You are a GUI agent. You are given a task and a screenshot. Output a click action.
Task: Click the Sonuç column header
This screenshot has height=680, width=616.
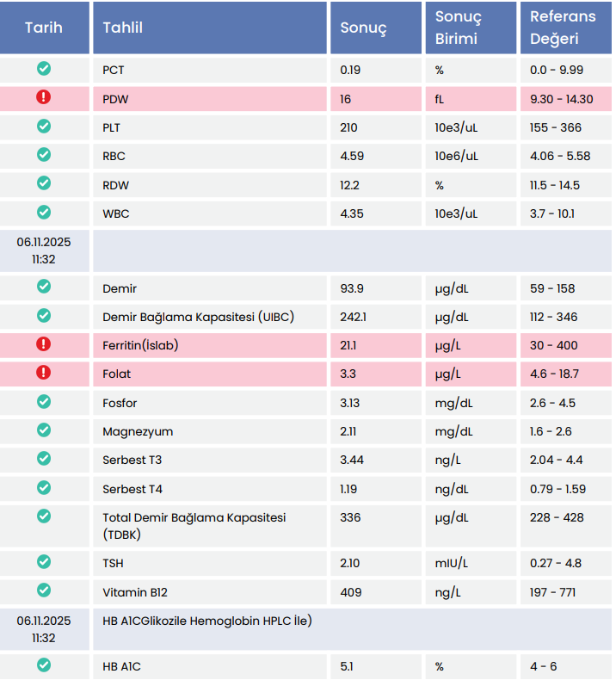tap(363, 28)
